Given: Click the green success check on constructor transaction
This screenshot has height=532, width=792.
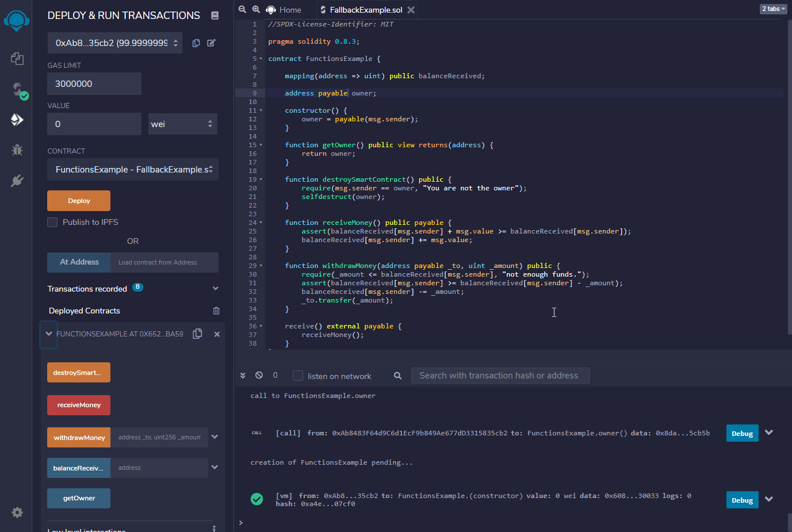Looking at the screenshot, I should 257,499.
